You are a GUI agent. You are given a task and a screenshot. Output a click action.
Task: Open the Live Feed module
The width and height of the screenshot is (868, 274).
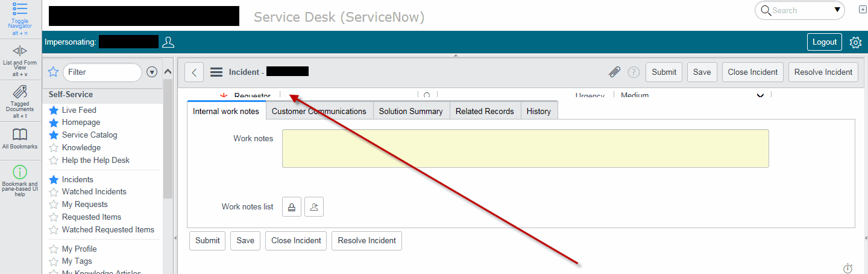point(79,110)
